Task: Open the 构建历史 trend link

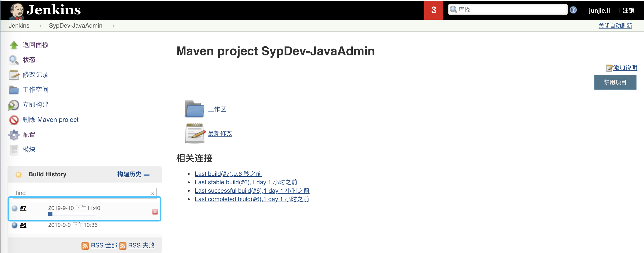Action: [x=129, y=174]
